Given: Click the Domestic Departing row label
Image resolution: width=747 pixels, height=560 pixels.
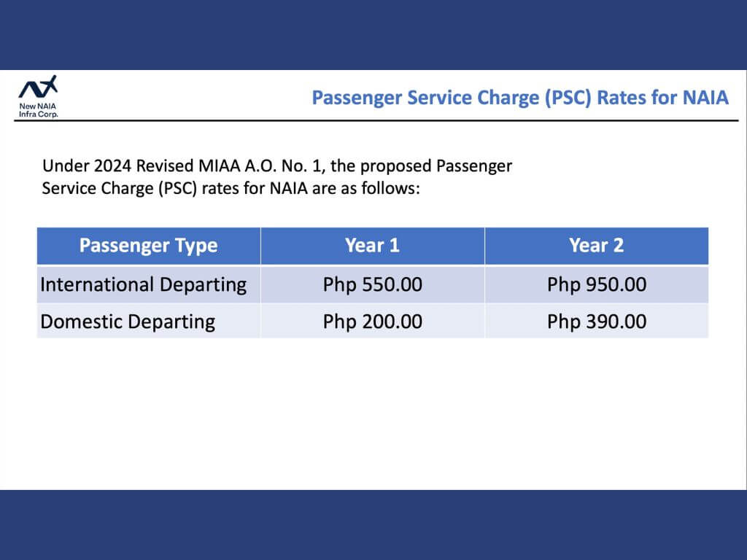Looking at the screenshot, I should (x=128, y=322).
